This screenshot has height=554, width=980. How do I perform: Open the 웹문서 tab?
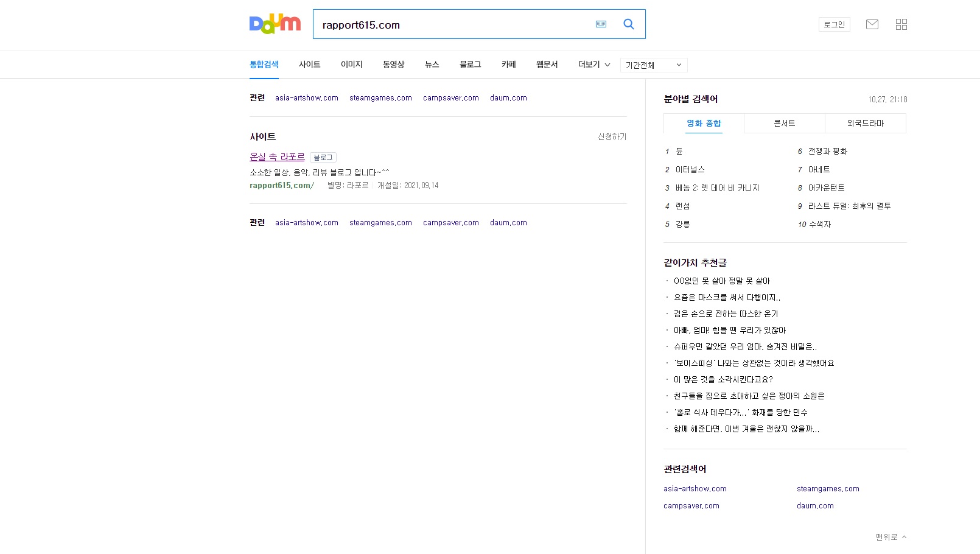click(547, 65)
